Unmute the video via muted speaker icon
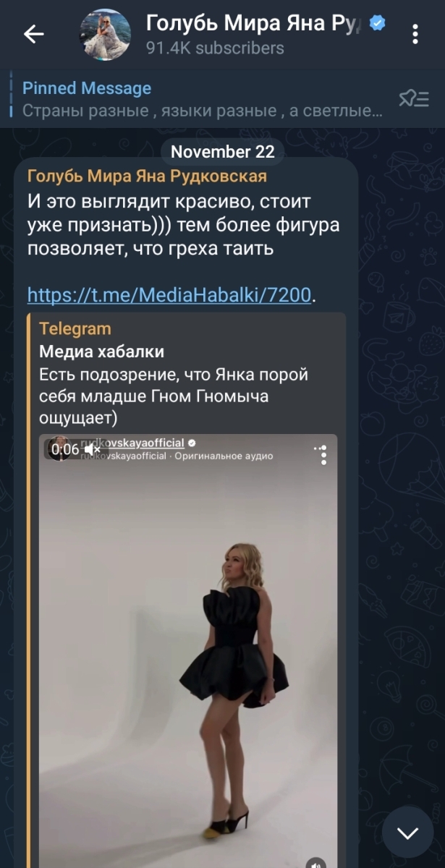 (93, 450)
